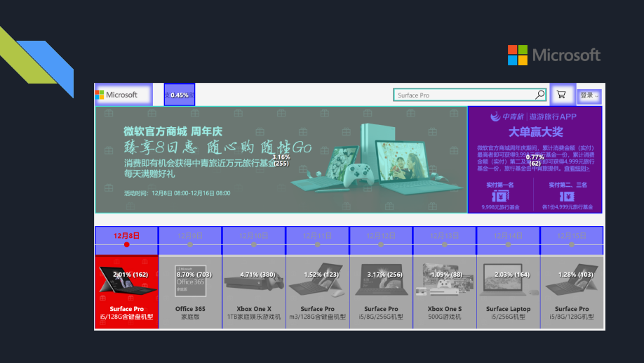Screen dimensions: 644x363
Task: Click the magnifier search icon
Action: [x=540, y=95]
